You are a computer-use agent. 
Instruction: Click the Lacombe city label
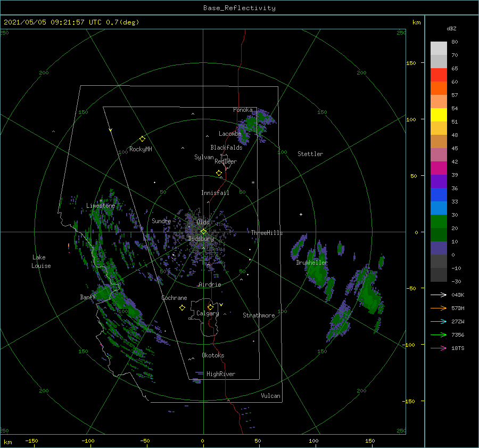coord(230,134)
